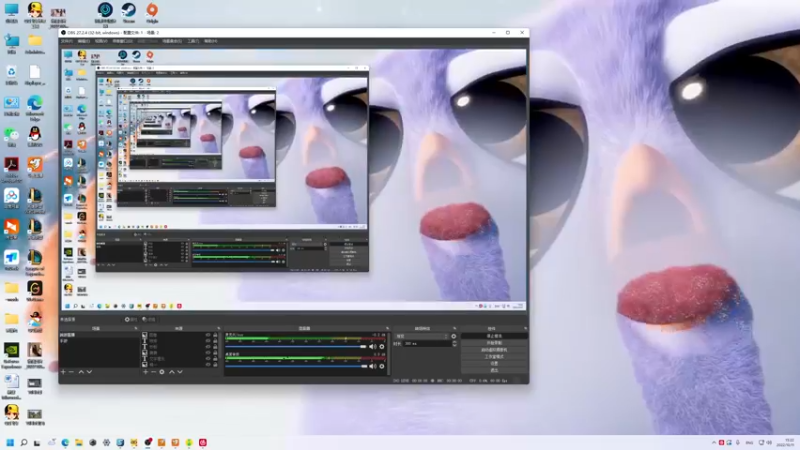Toggle visibility eye of the fourth source
800x450 pixels.
[208, 353]
